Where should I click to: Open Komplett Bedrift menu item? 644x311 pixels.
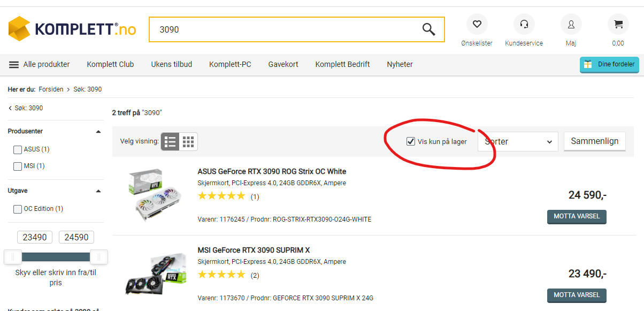(x=342, y=64)
